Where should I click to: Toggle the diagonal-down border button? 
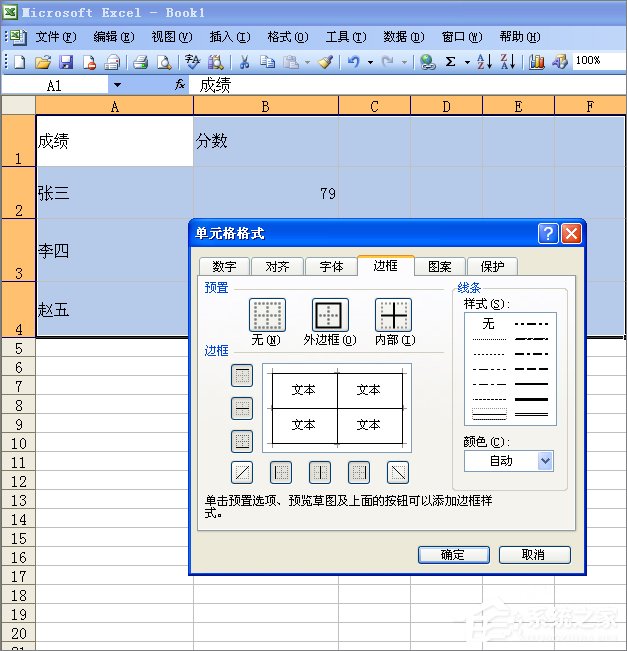coord(398,472)
